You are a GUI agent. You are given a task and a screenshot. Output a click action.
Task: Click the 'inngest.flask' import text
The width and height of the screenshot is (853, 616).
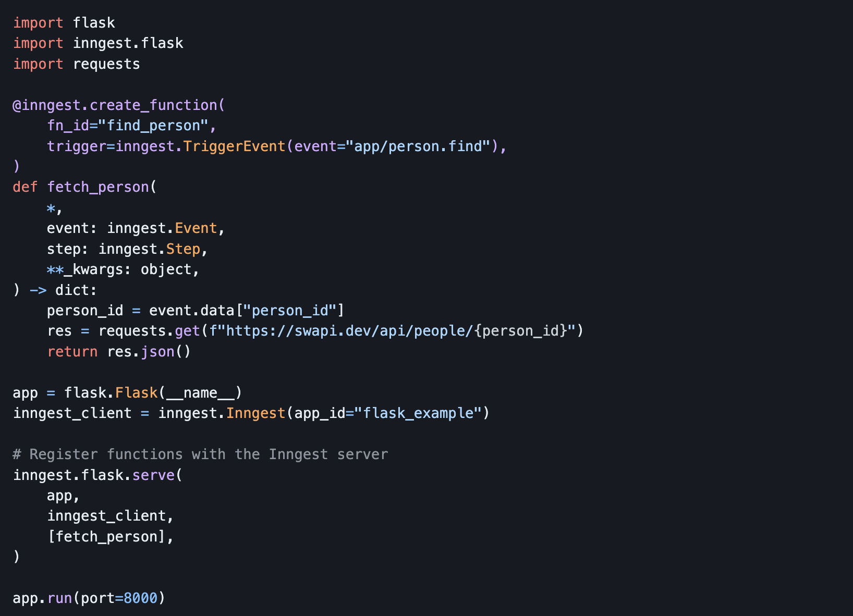128,43
